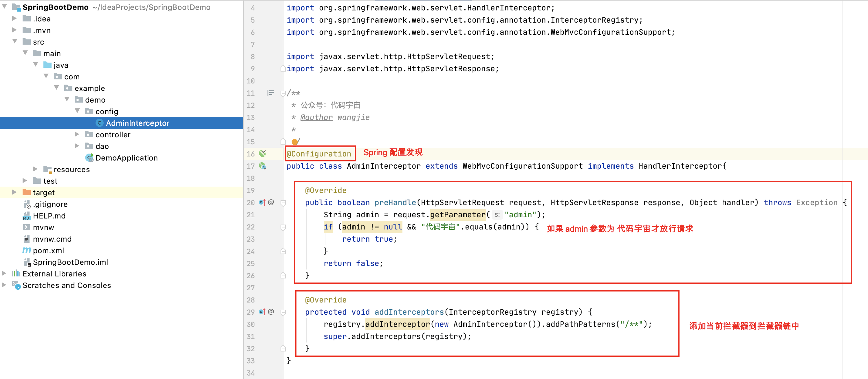This screenshot has height=379, width=868.
Task: Click the overriding-method gutter icon on line 29
Action: [262, 312]
